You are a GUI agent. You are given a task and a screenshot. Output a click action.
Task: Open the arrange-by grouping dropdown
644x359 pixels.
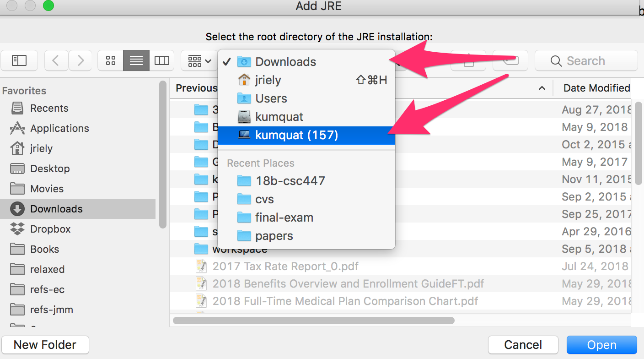click(199, 60)
